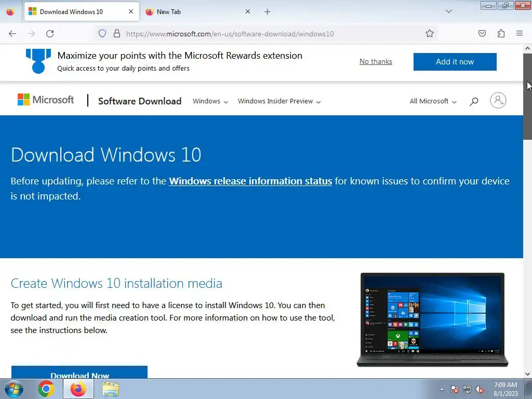Click the Firefox taskbar icon
This screenshot has height=399, width=532.
(78, 389)
